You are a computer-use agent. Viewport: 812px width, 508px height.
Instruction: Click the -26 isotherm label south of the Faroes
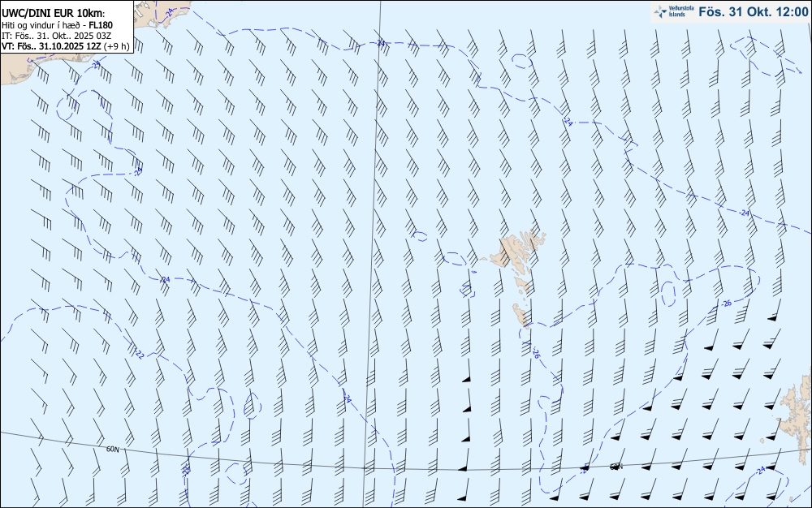(535, 353)
